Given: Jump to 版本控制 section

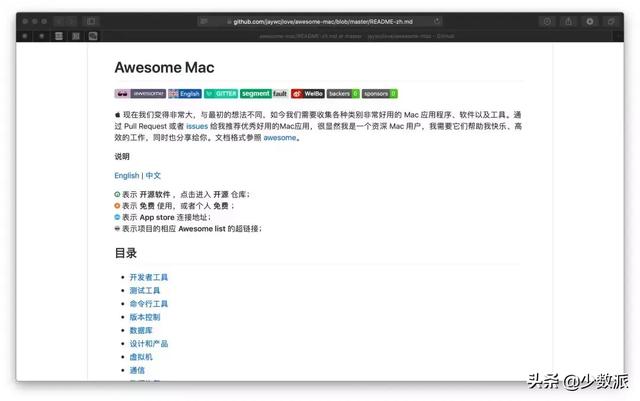Looking at the screenshot, I should tap(144, 317).
